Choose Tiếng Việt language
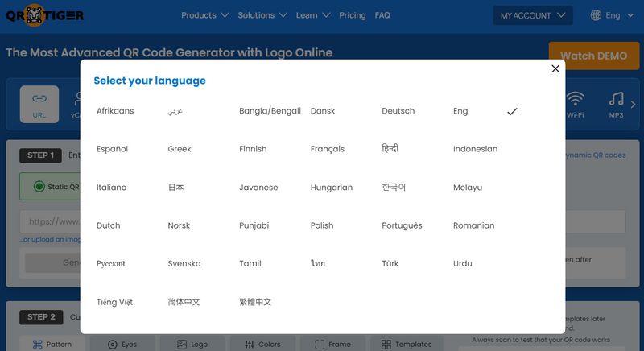This screenshot has height=351, width=644. click(114, 302)
